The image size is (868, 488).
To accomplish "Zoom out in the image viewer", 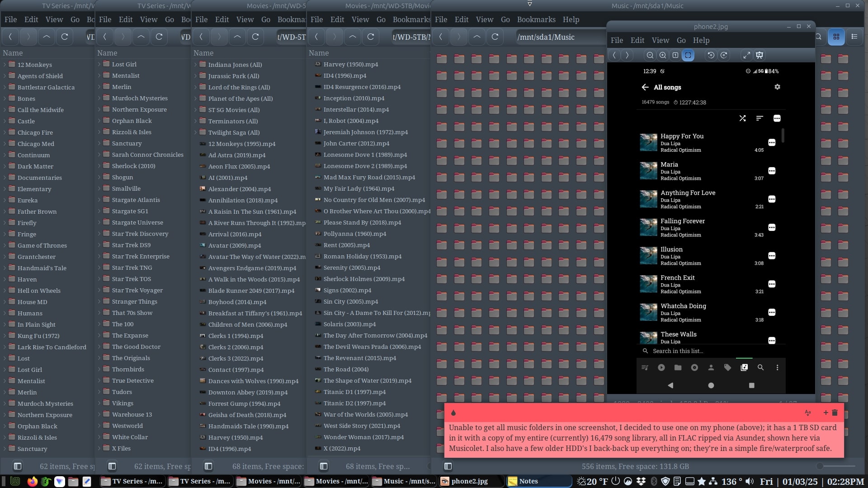I will 650,55.
